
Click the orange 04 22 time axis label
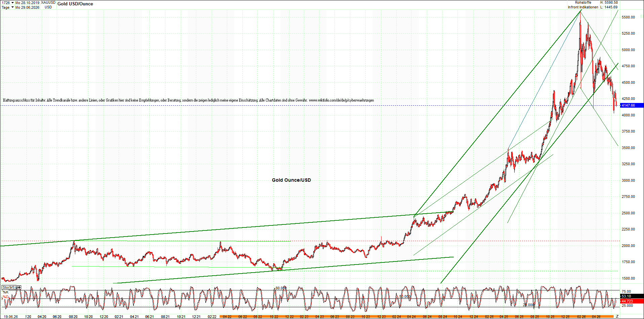pos(227,317)
